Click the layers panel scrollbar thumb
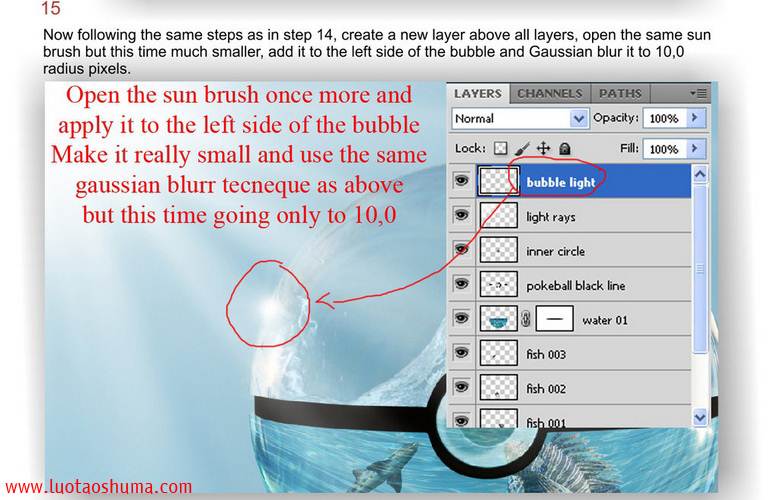 click(x=700, y=269)
